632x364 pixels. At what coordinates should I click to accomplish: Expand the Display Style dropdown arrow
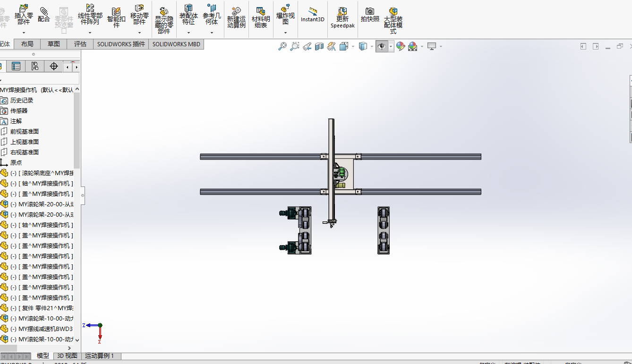(x=372, y=46)
